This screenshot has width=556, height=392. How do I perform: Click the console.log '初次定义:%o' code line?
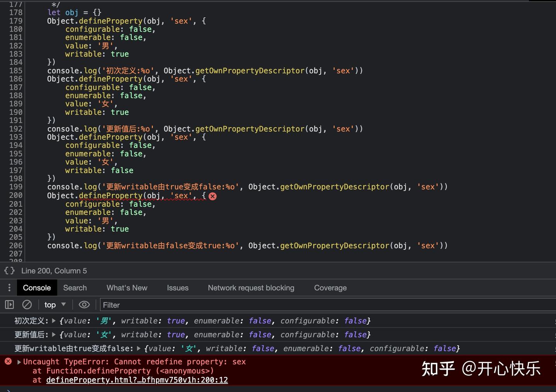coord(205,71)
